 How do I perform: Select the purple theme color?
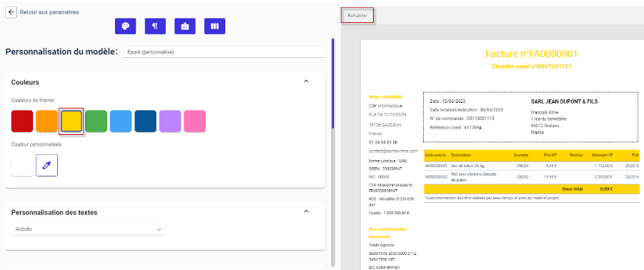tap(170, 121)
